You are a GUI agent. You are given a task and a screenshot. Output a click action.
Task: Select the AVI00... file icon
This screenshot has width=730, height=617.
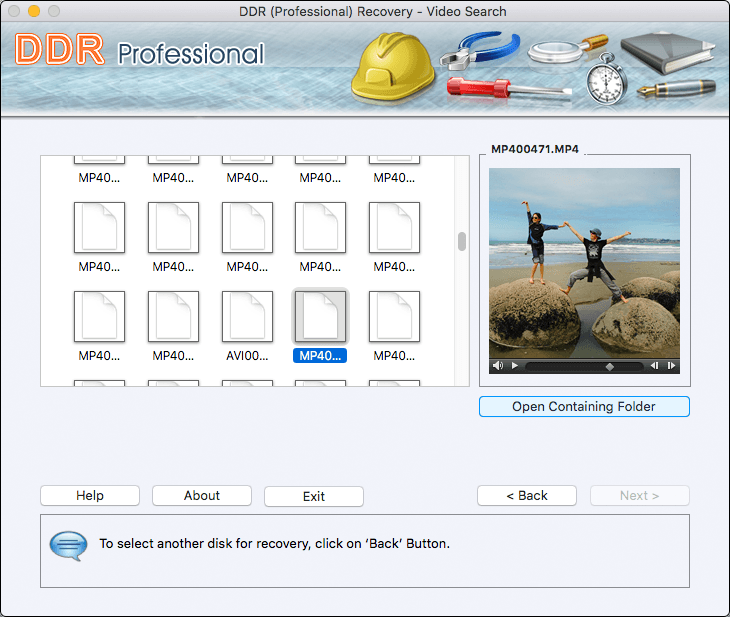click(x=247, y=317)
